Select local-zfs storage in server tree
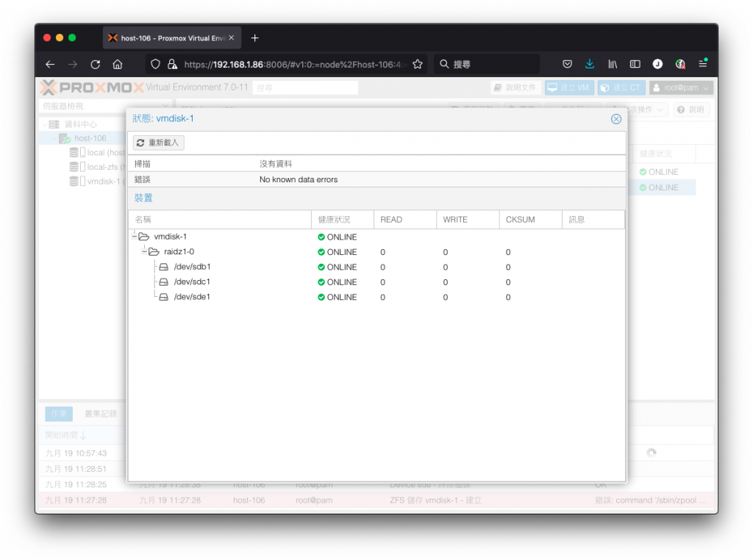The image size is (753, 560). coord(96,167)
